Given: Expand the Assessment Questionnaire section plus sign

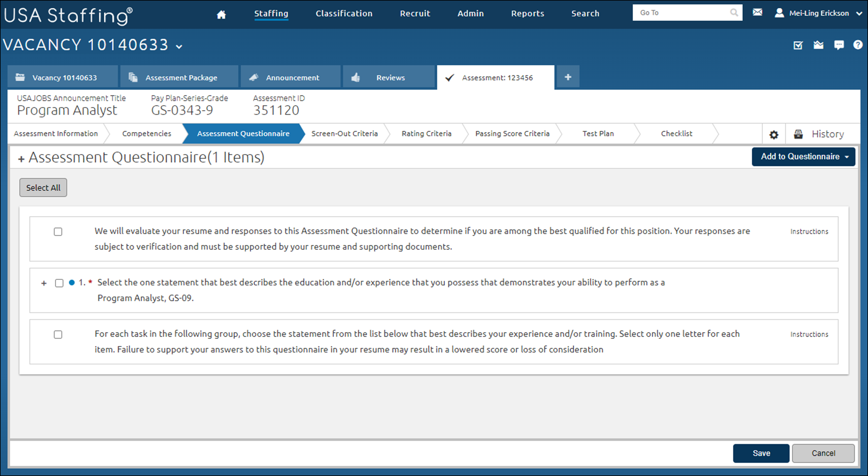Looking at the screenshot, I should [x=21, y=159].
